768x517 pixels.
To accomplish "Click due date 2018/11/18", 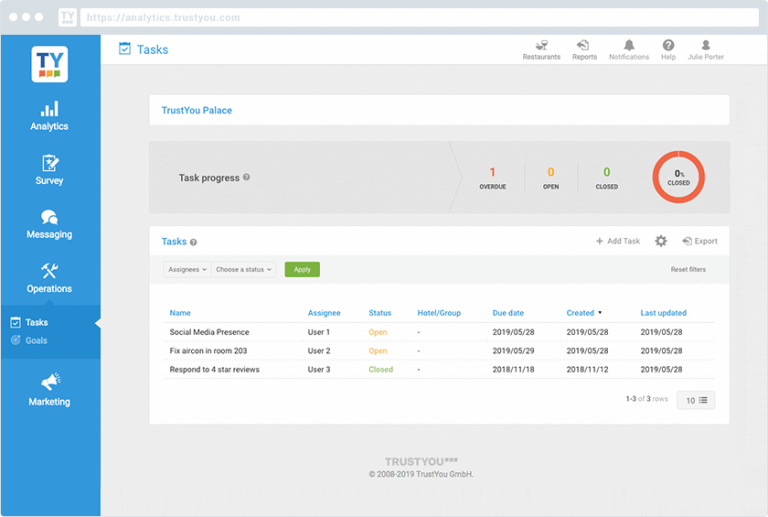I will (x=513, y=369).
